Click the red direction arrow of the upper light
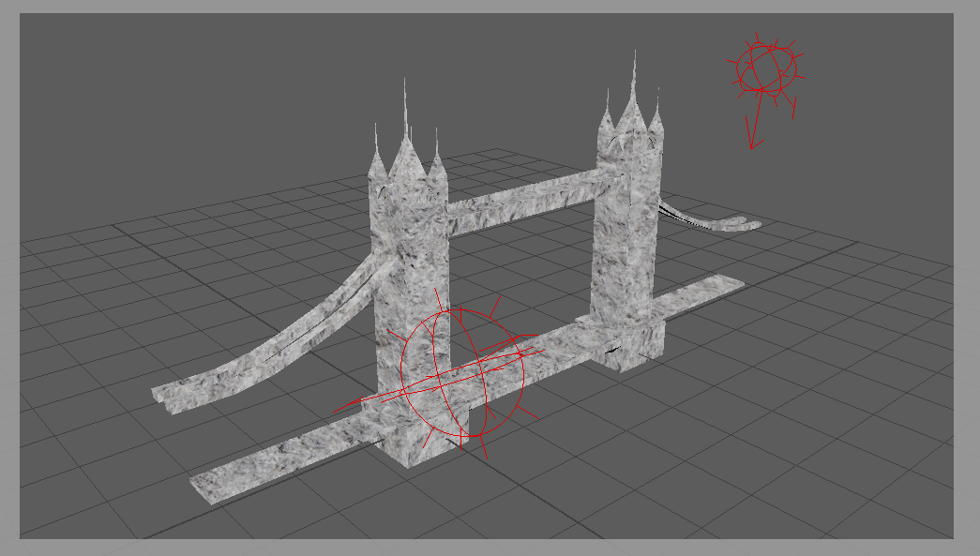This screenshot has height=556, width=980. click(x=756, y=121)
